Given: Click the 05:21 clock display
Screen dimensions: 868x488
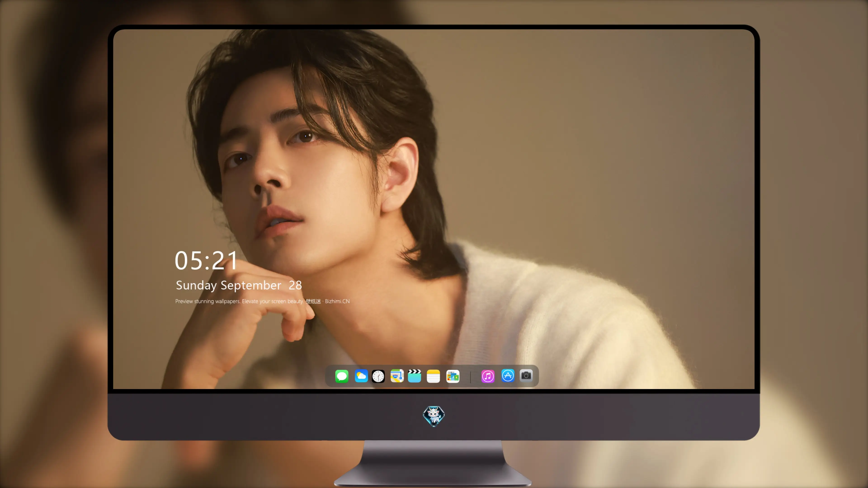Looking at the screenshot, I should point(206,260).
